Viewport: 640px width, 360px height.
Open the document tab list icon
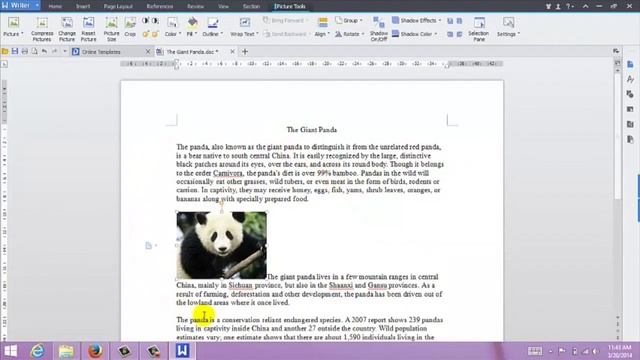616,51
